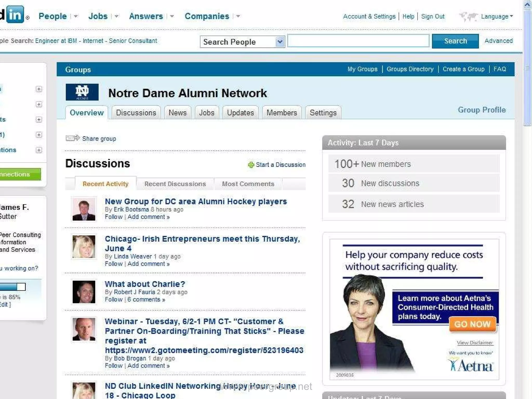Open the Groups Directory link
Image resolution: width=532 pixels, height=399 pixels.
410,69
